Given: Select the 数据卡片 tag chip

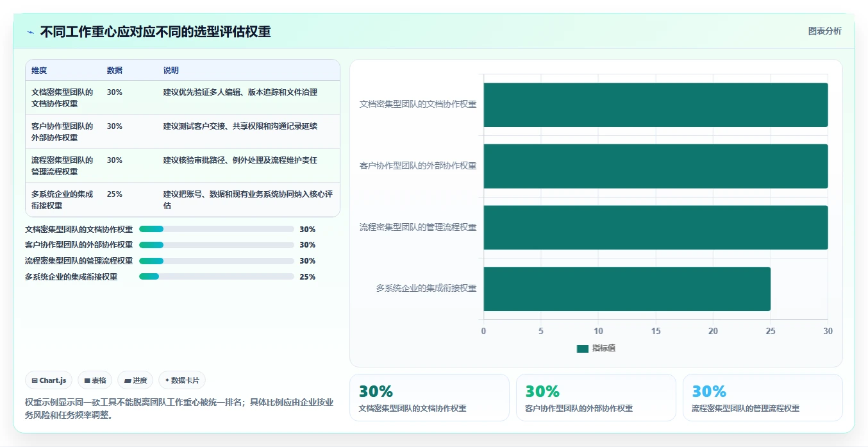Looking at the screenshot, I should 182,380.
